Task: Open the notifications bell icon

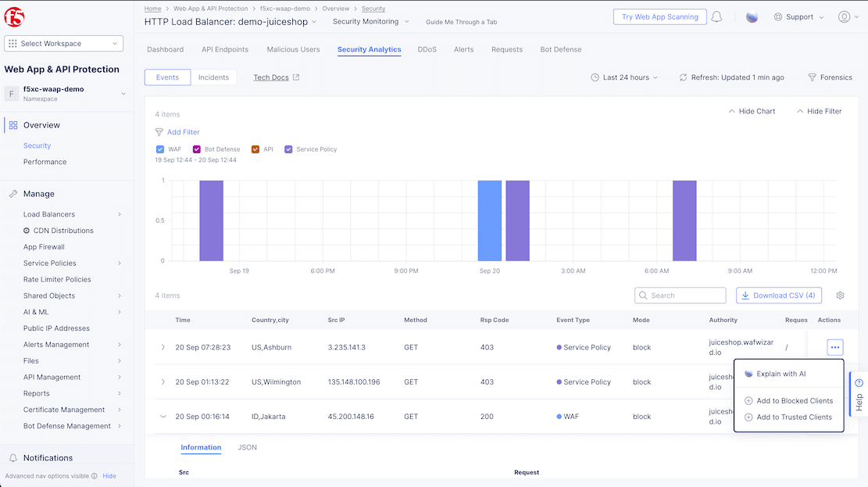Action: [x=716, y=17]
